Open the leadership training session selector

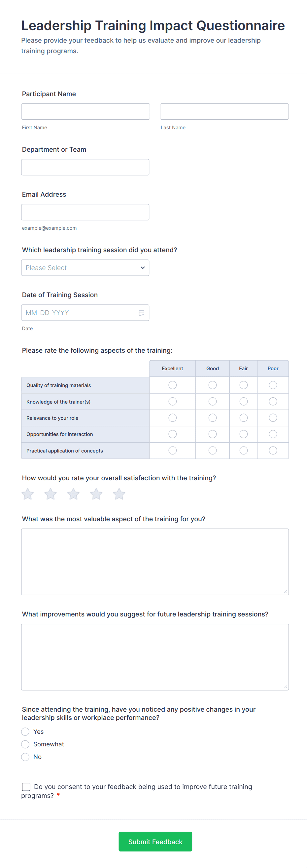(x=85, y=267)
